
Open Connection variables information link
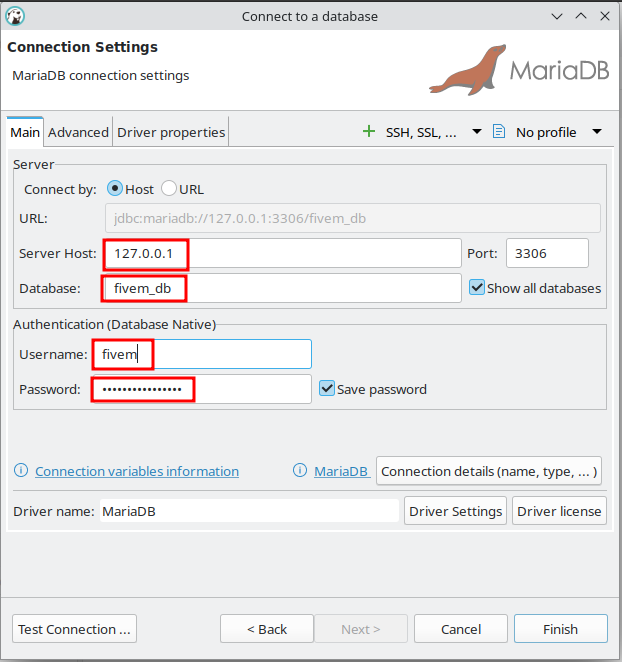[137, 471]
